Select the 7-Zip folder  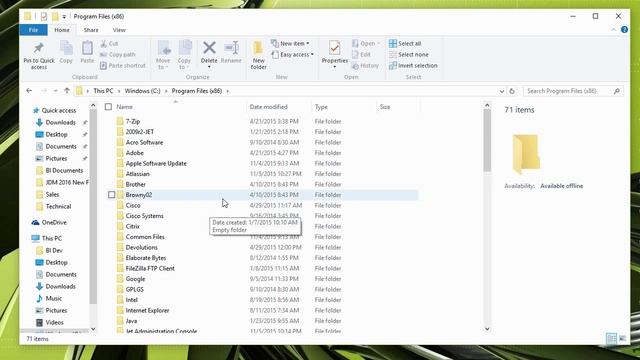[x=133, y=121]
